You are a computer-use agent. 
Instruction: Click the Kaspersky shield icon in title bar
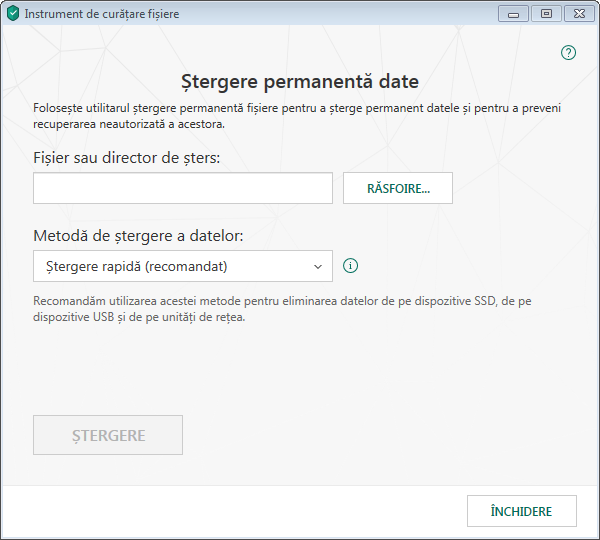[x=13, y=14]
